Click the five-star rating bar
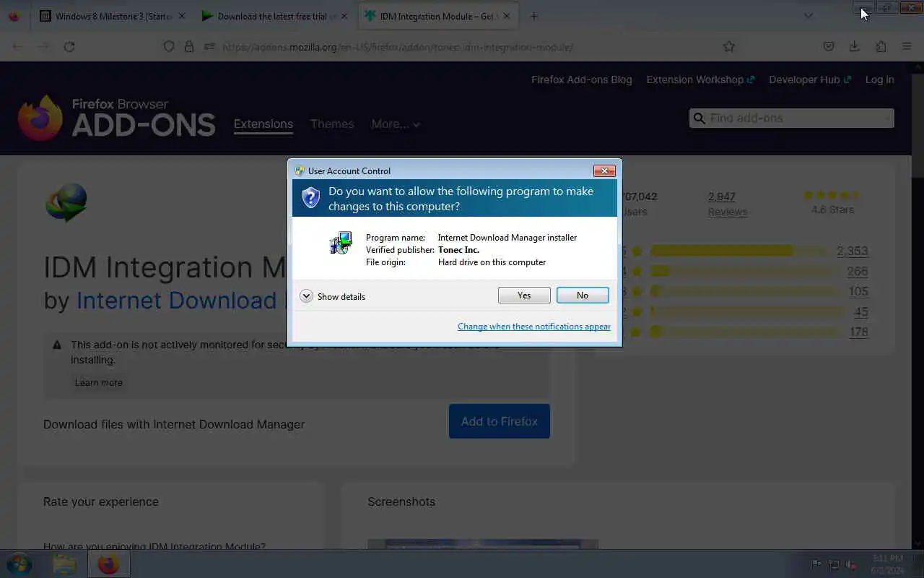The image size is (924, 578). pos(739,251)
